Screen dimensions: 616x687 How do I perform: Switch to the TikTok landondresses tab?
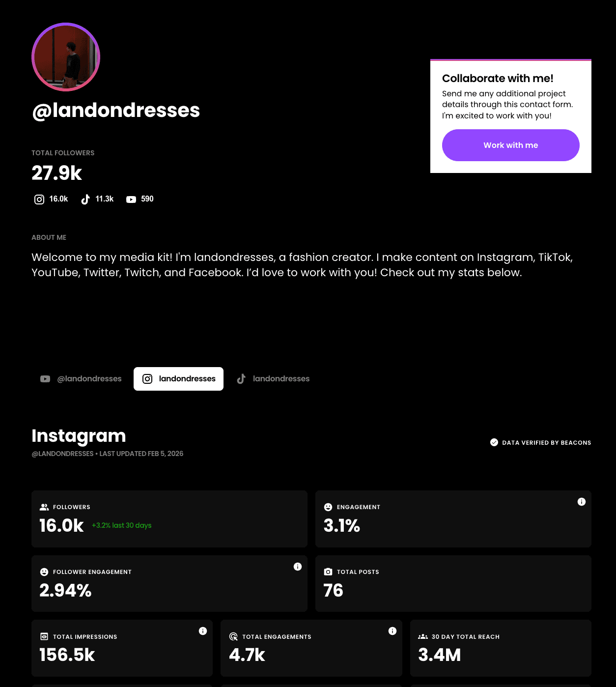(273, 379)
